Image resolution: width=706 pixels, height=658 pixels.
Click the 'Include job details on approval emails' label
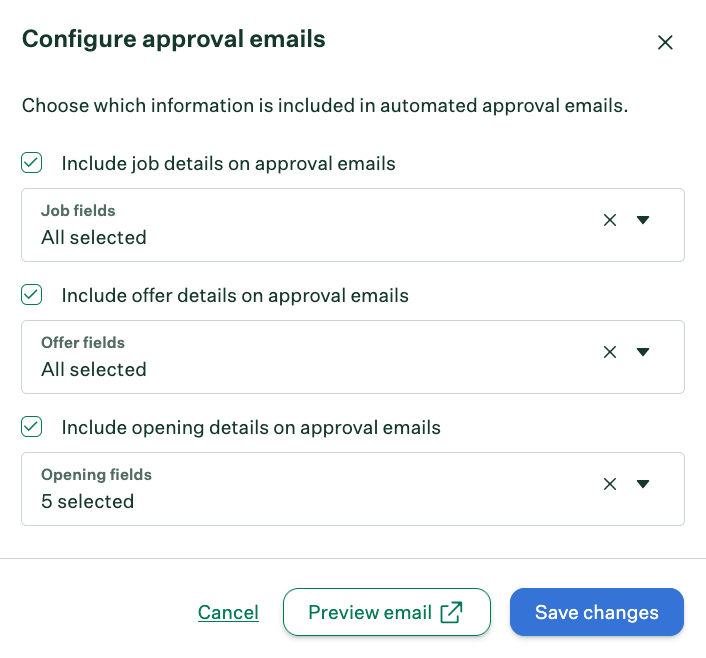pyautogui.click(x=229, y=163)
